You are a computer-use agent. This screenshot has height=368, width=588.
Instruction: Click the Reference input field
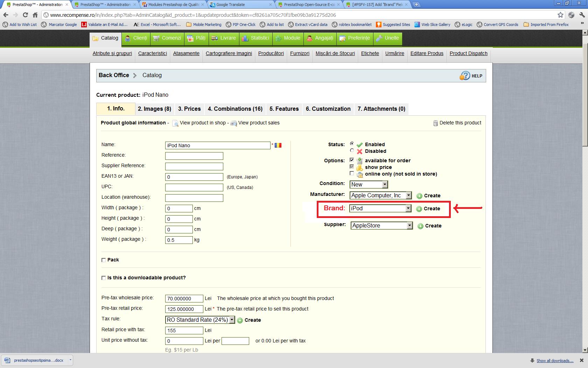194,156
